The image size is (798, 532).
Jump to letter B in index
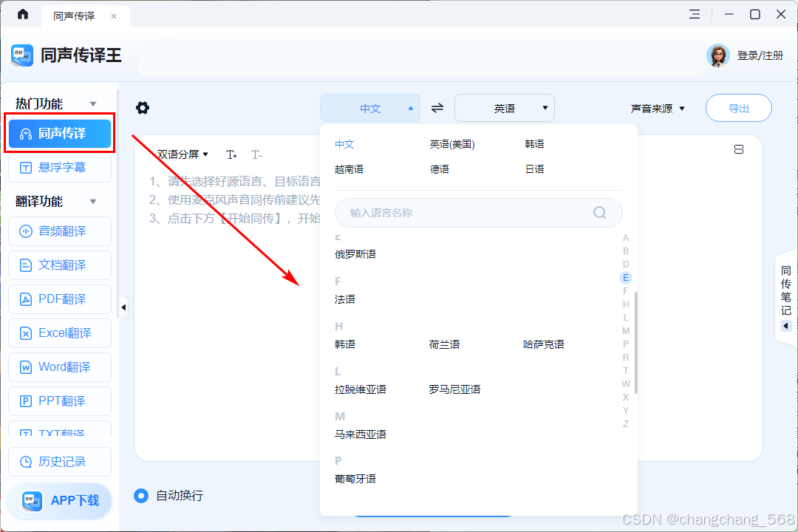point(626,251)
